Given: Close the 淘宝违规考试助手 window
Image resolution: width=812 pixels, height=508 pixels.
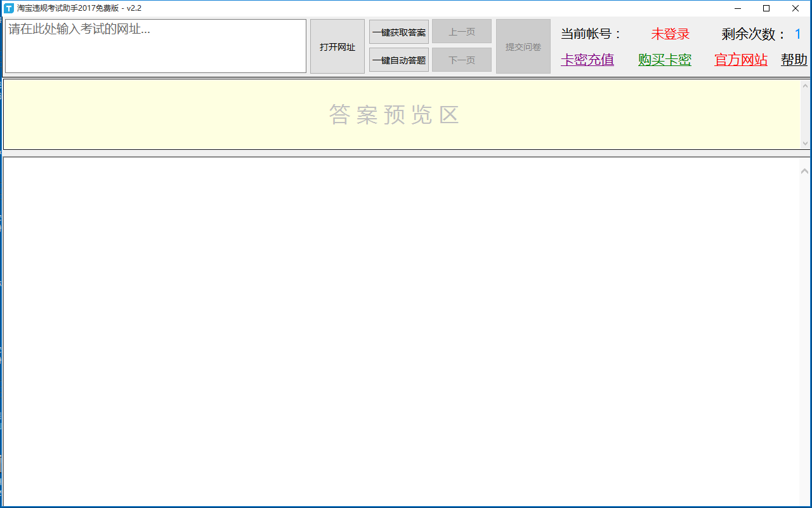Looking at the screenshot, I should [796, 8].
